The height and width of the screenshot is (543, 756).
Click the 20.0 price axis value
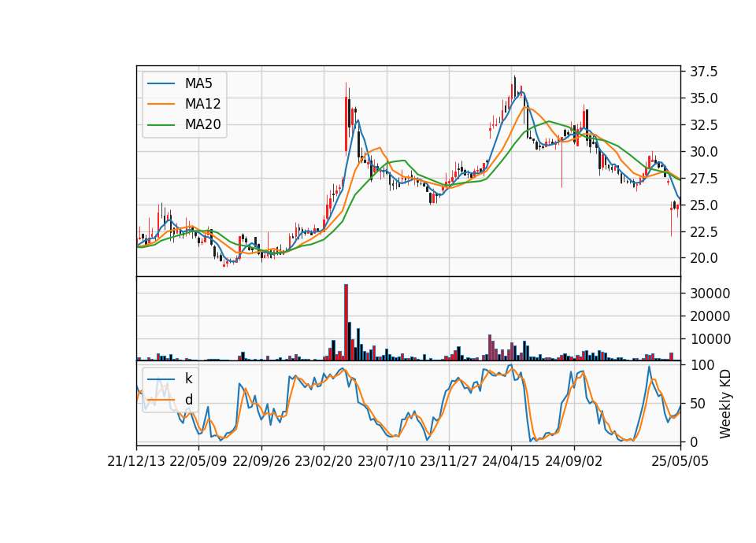click(703, 259)
